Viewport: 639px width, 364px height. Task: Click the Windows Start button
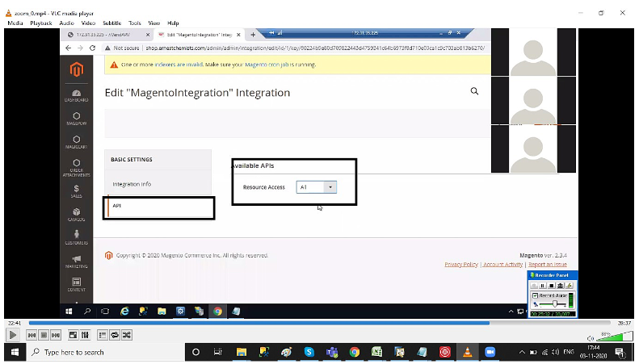click(x=15, y=352)
